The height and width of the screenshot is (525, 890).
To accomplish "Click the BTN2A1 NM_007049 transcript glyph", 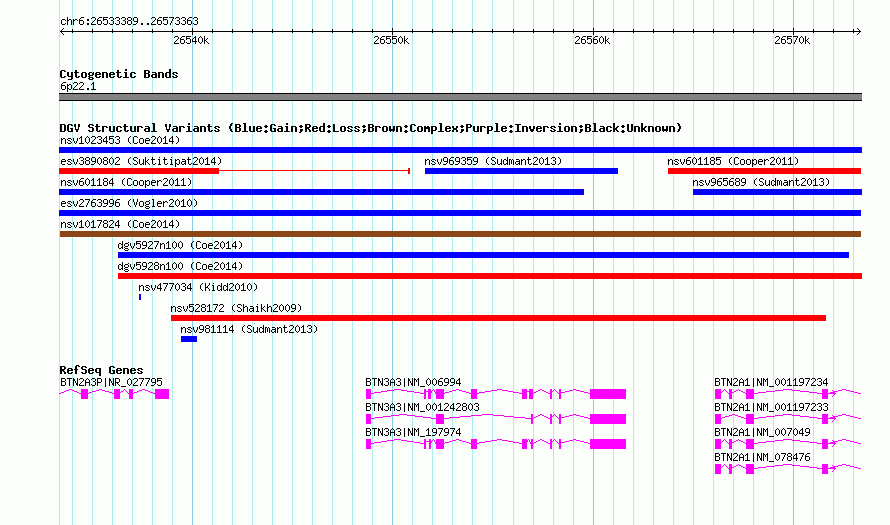I will [x=788, y=444].
